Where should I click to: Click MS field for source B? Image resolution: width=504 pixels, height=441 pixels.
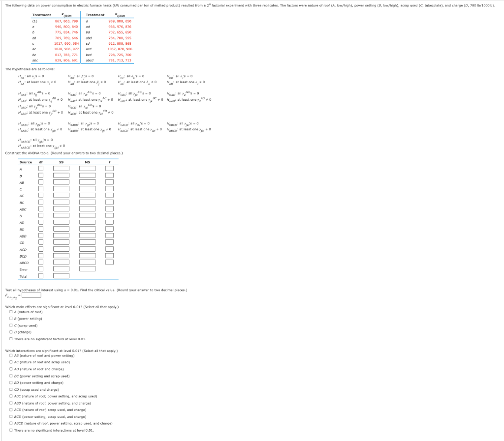click(88, 175)
